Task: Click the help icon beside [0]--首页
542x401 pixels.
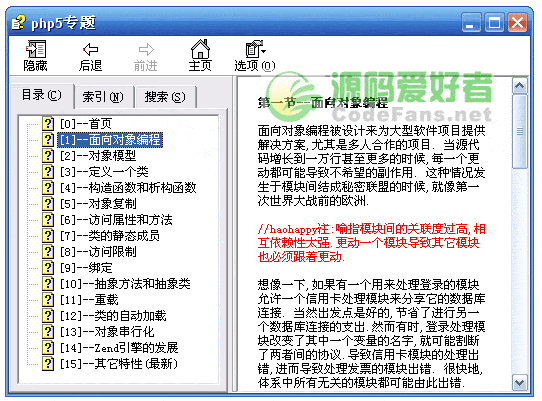Action: click(48, 123)
